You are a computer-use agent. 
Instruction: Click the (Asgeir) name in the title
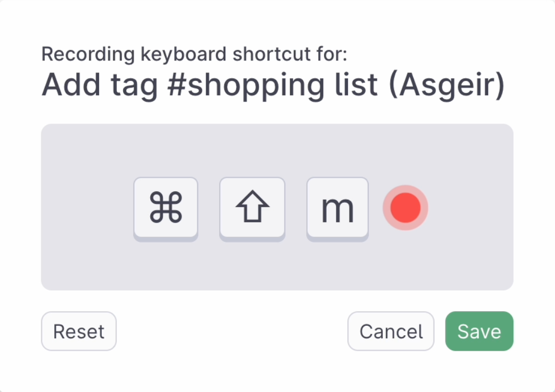point(447,86)
